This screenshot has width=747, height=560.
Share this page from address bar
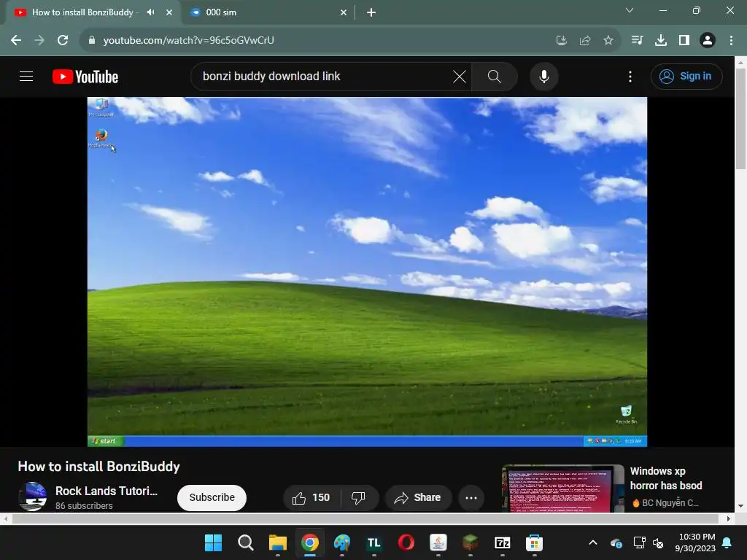point(585,41)
